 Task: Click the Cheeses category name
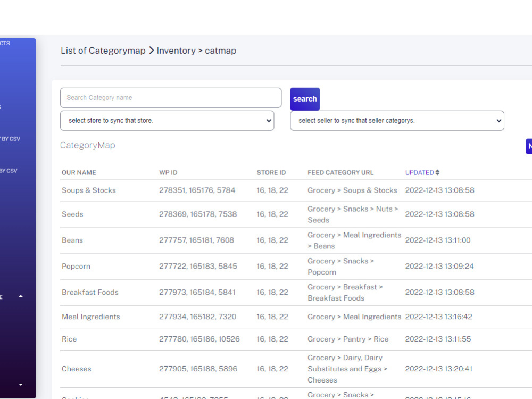click(x=76, y=369)
